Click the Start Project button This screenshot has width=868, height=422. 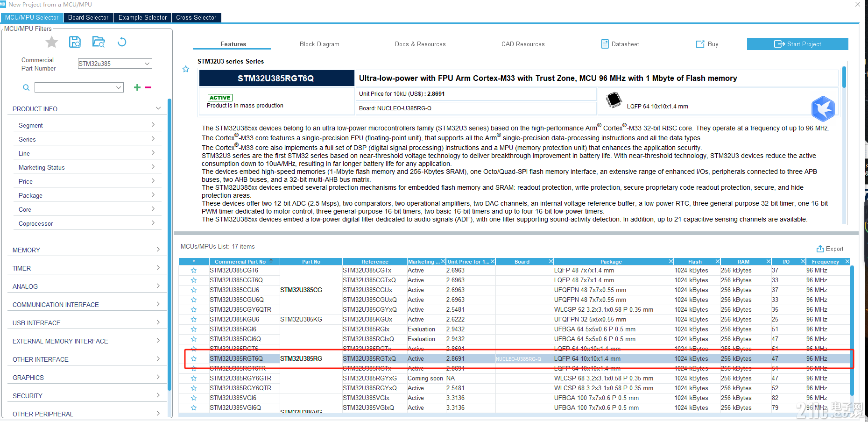797,44
